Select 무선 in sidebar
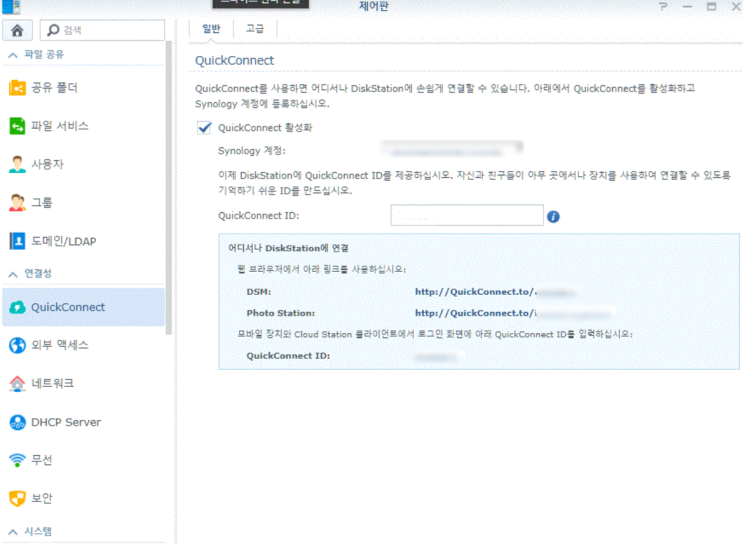Image resolution: width=743 pixels, height=544 pixels. (83, 460)
